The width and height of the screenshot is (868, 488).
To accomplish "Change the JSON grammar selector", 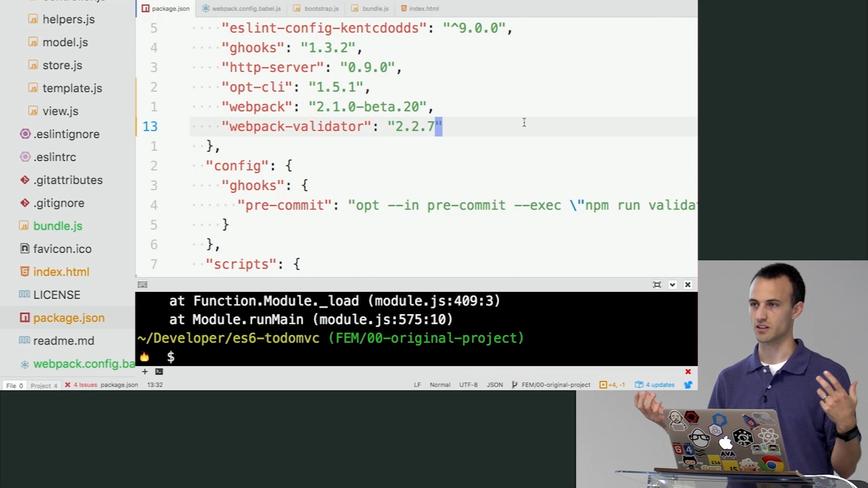I will [495, 385].
